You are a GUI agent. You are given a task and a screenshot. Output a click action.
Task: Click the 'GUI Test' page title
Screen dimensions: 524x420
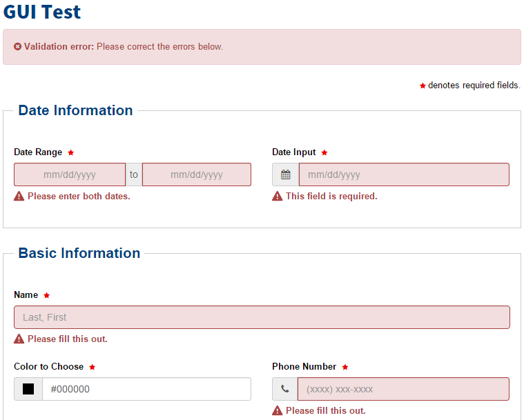[42, 12]
